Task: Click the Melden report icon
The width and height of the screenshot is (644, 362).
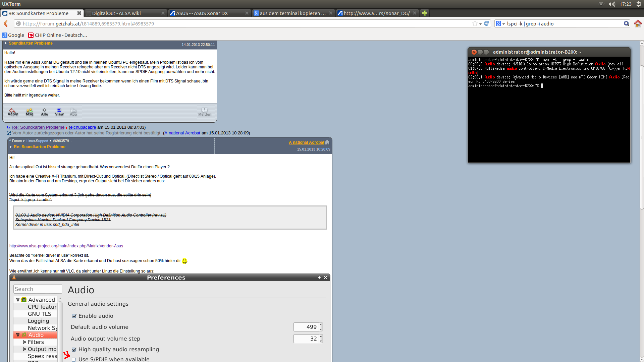Action: pyautogui.click(x=205, y=112)
